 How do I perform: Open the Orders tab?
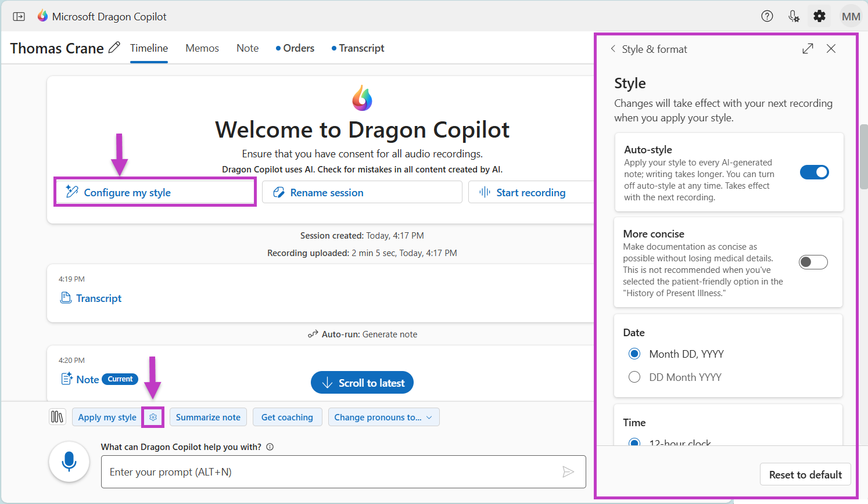pos(295,48)
